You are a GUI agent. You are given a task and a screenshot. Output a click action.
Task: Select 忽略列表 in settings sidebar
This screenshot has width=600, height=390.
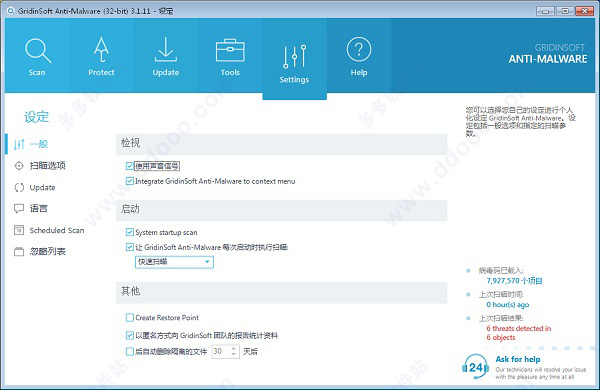(47, 252)
